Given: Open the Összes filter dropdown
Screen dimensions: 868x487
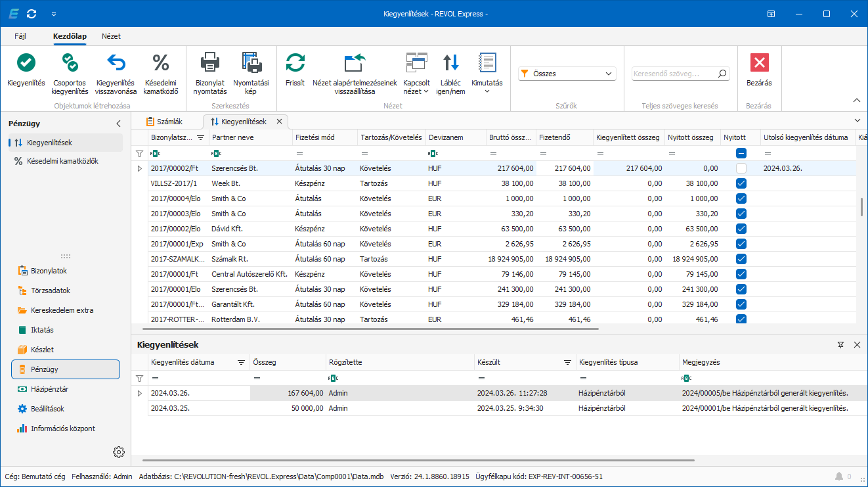Looking at the screenshot, I should coord(567,74).
